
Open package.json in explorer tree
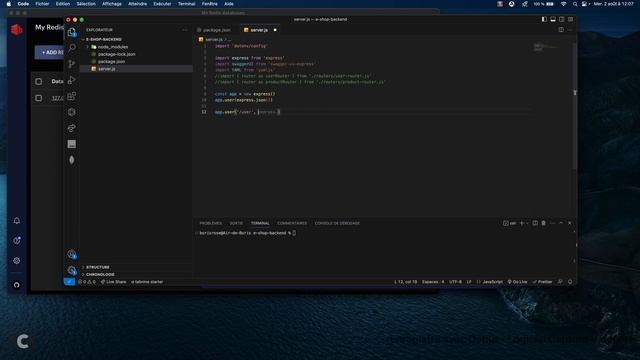111,62
